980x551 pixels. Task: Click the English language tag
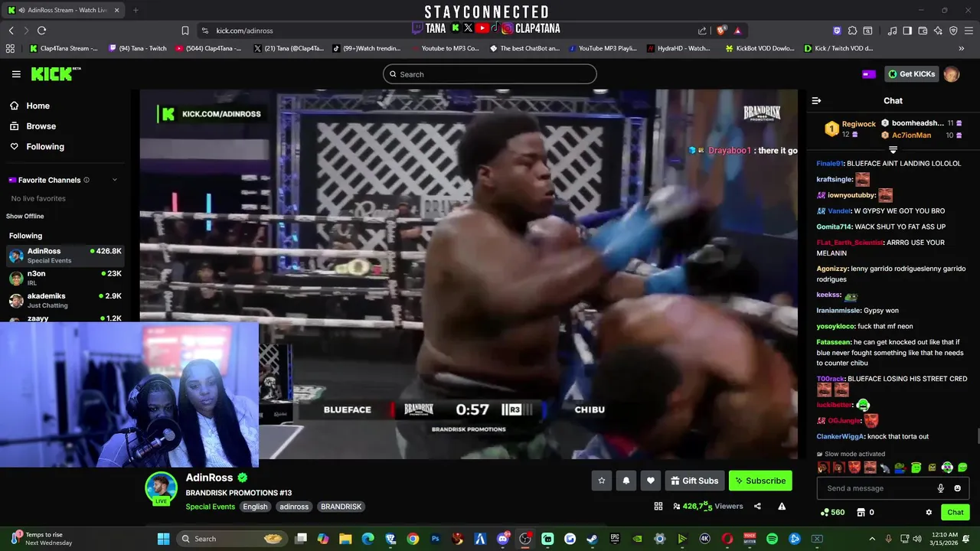click(255, 507)
